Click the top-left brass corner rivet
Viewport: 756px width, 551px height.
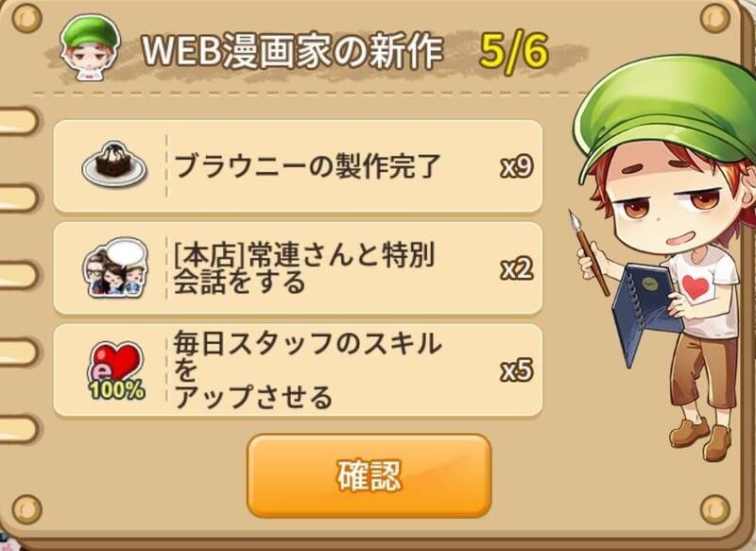(26, 18)
